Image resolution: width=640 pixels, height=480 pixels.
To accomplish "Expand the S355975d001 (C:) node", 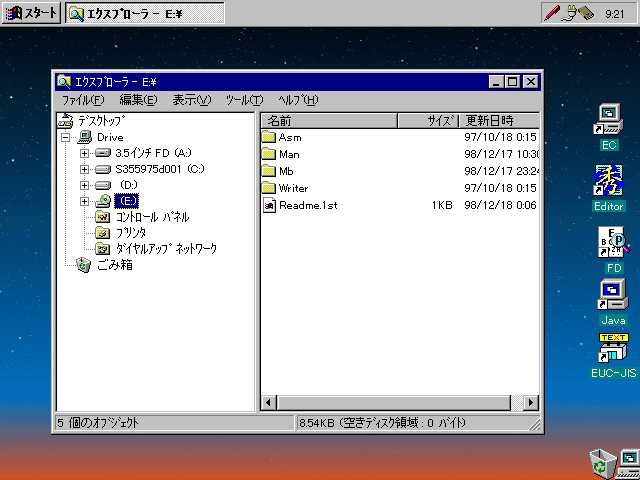I will pyautogui.click(x=84, y=169).
